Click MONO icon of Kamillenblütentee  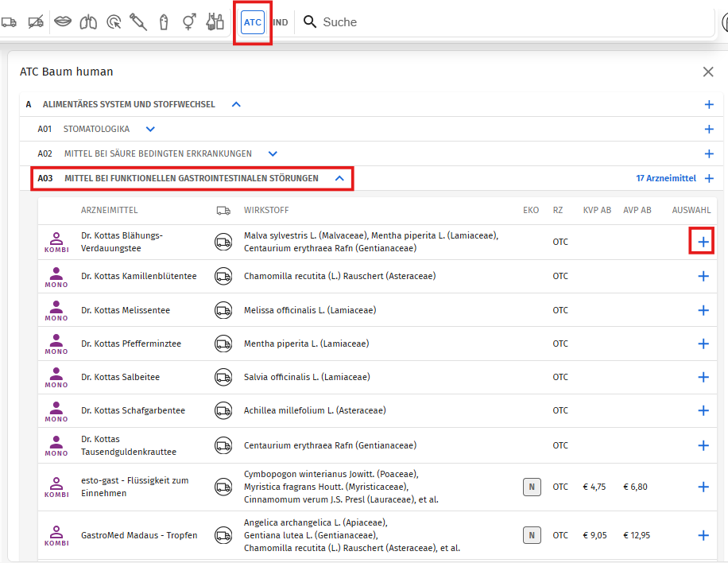click(56, 278)
